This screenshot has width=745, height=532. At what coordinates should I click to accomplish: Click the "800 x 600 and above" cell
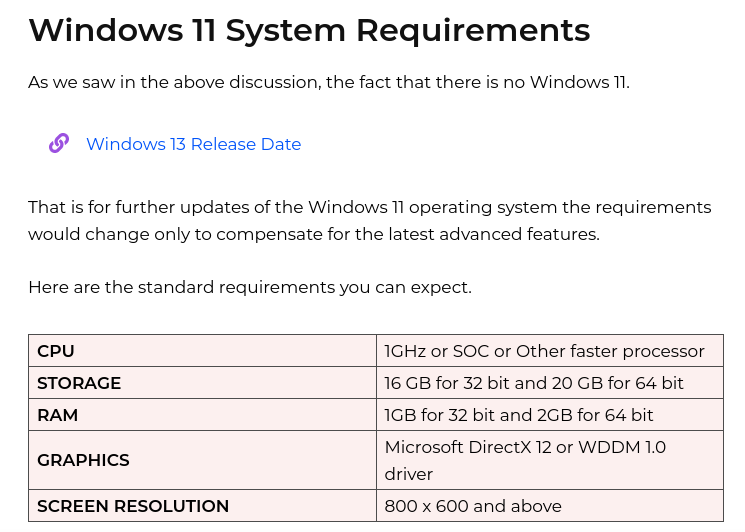click(473, 506)
